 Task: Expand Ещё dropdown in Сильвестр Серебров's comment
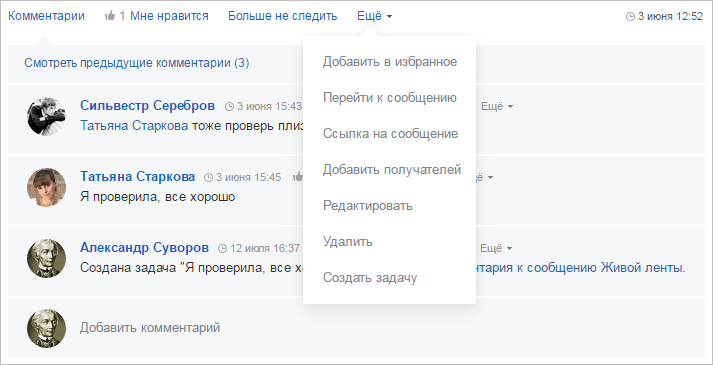497,106
